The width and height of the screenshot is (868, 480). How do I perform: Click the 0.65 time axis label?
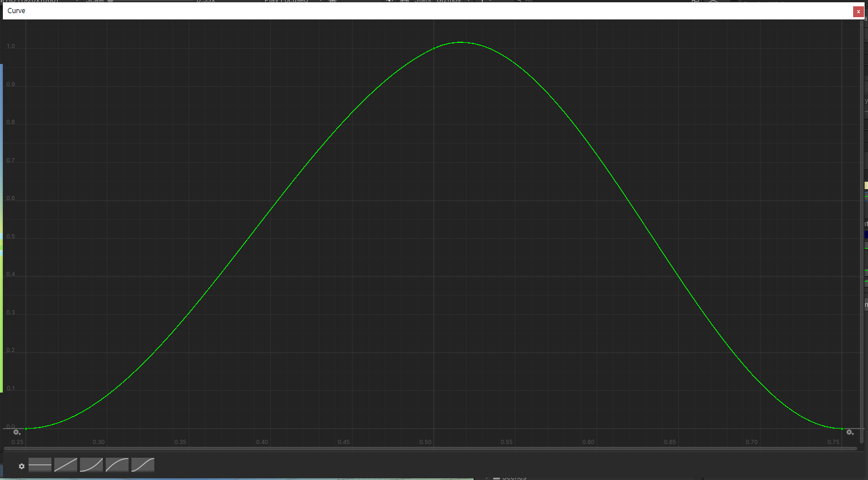670,442
